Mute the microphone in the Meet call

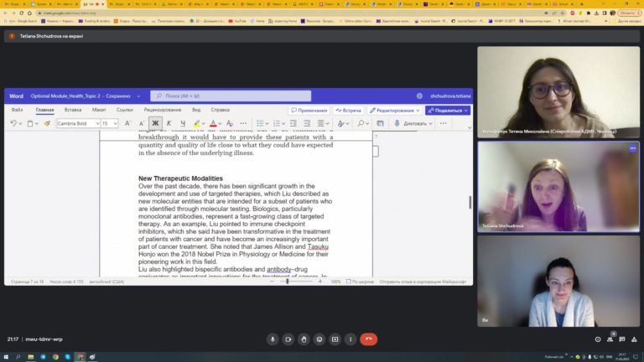(x=273, y=339)
